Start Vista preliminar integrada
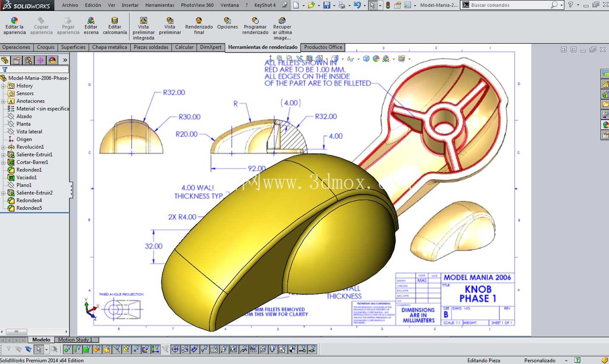 pos(144,29)
